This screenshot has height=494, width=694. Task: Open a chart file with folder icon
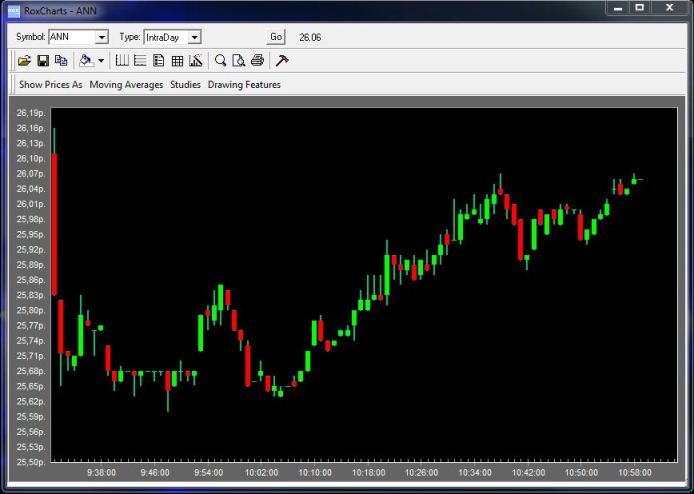click(24, 61)
